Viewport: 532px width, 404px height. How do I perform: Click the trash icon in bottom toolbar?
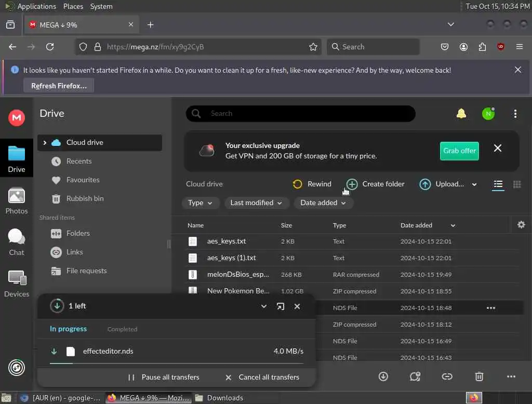pyautogui.click(x=478, y=376)
